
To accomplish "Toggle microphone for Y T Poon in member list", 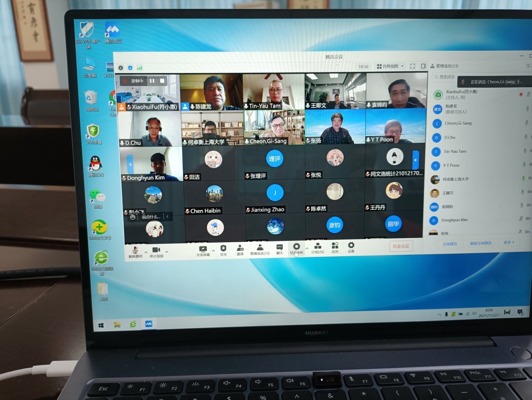I will click(x=524, y=165).
